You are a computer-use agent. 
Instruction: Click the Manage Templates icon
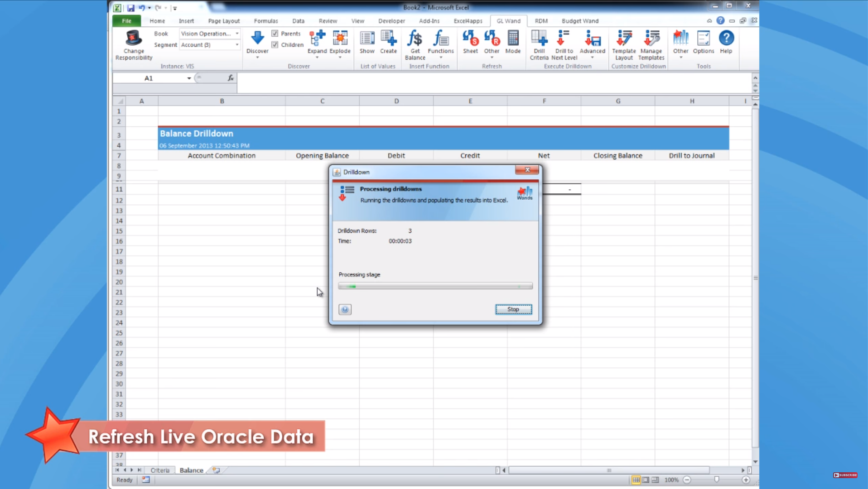pos(651,38)
